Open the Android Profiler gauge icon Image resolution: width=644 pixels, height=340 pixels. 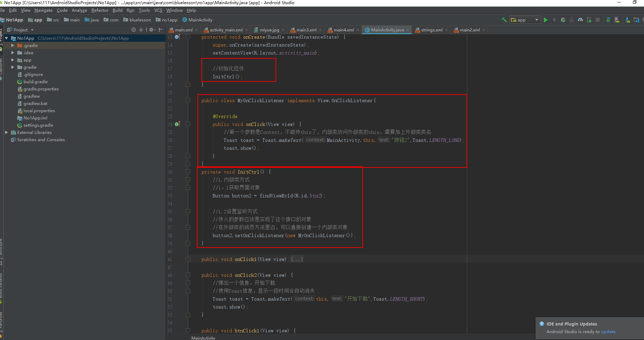580,20
